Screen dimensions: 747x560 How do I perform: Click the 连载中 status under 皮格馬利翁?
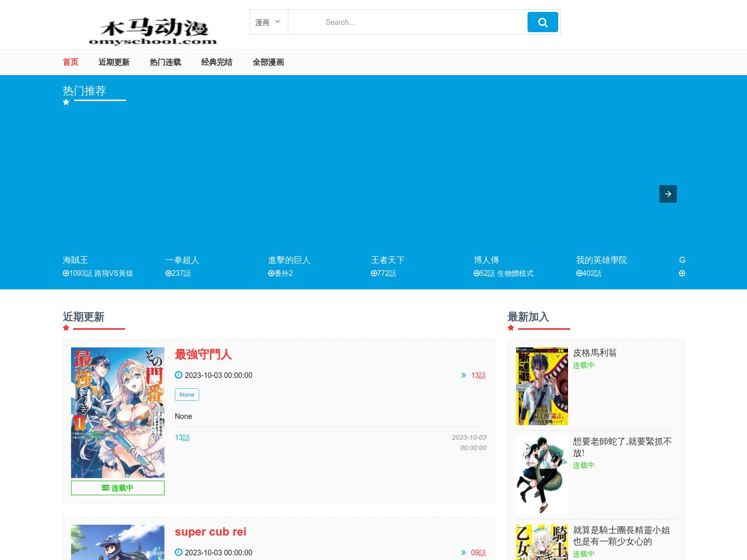click(584, 366)
